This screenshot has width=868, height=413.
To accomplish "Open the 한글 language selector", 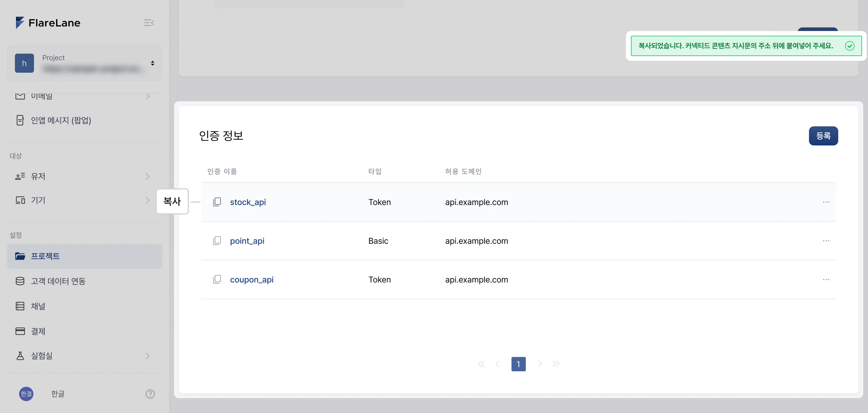I will 58,394.
